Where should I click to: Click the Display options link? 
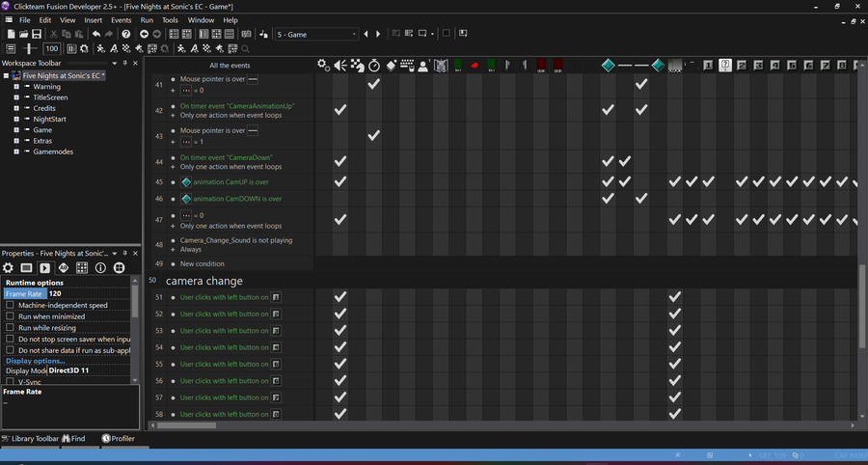[x=36, y=361]
